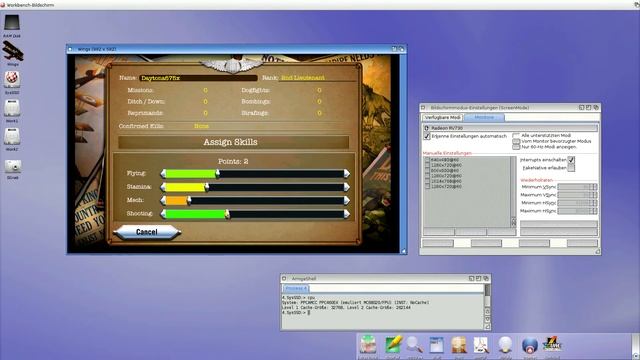Select the Wings biplane desktop icon
Screen dimensions: 640x360
click(x=13, y=51)
